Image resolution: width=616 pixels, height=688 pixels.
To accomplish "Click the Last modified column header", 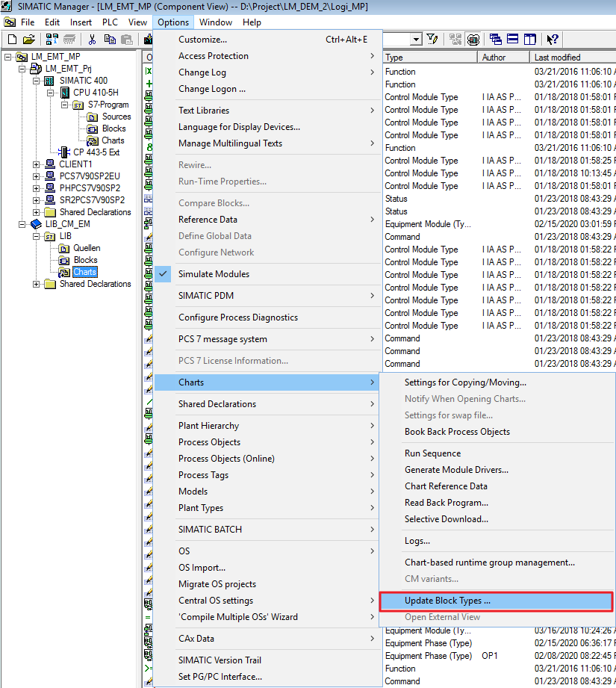I will (573, 58).
